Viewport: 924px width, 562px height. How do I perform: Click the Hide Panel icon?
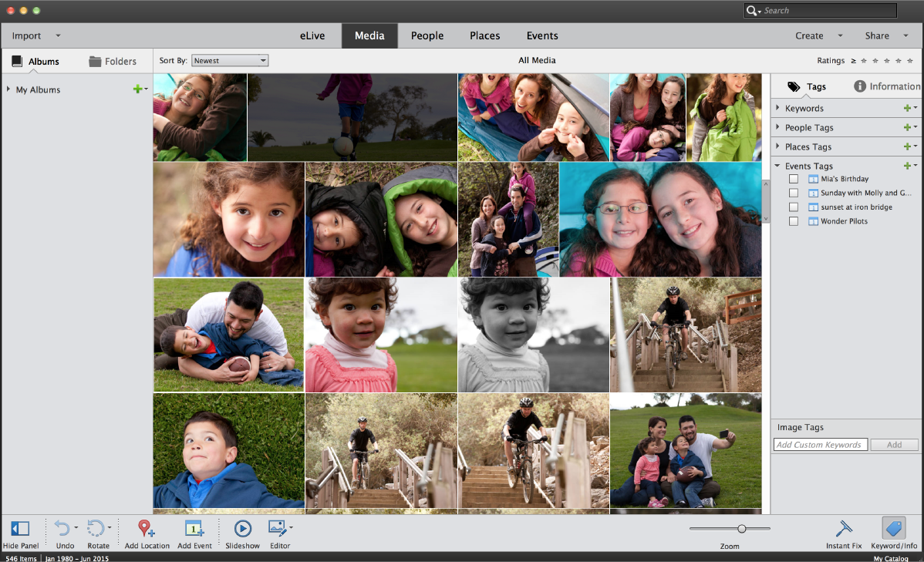20,528
